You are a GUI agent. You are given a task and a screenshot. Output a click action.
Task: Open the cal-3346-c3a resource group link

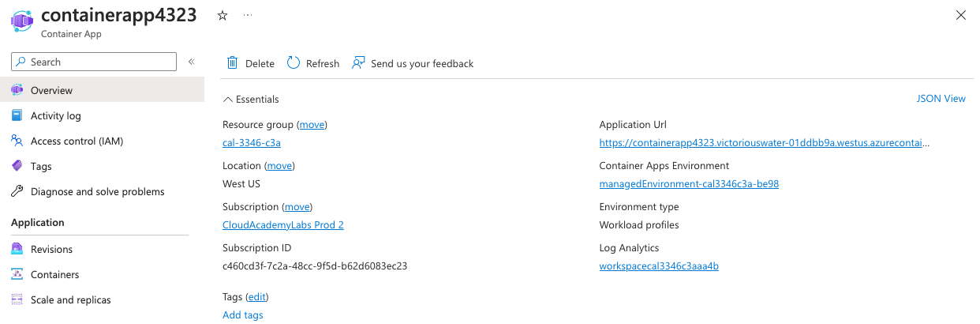[x=252, y=143]
